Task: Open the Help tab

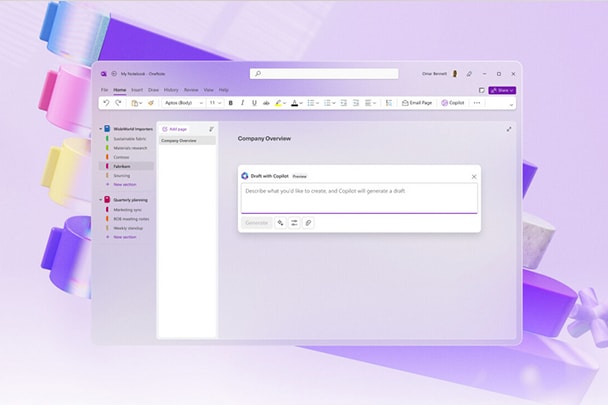Action: pyautogui.click(x=223, y=90)
